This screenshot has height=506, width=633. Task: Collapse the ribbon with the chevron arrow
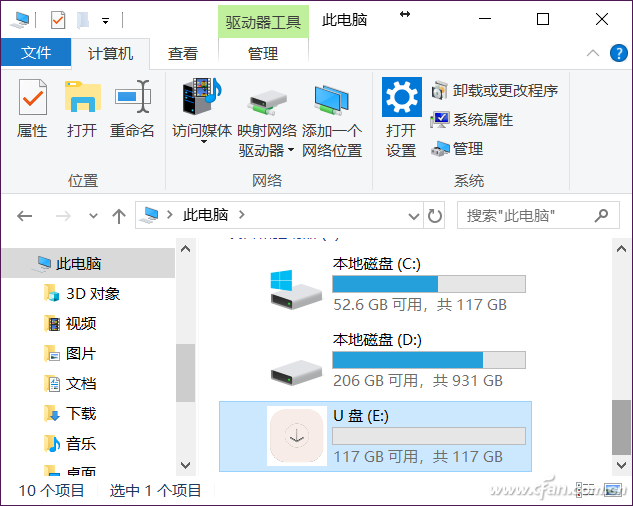[x=593, y=53]
